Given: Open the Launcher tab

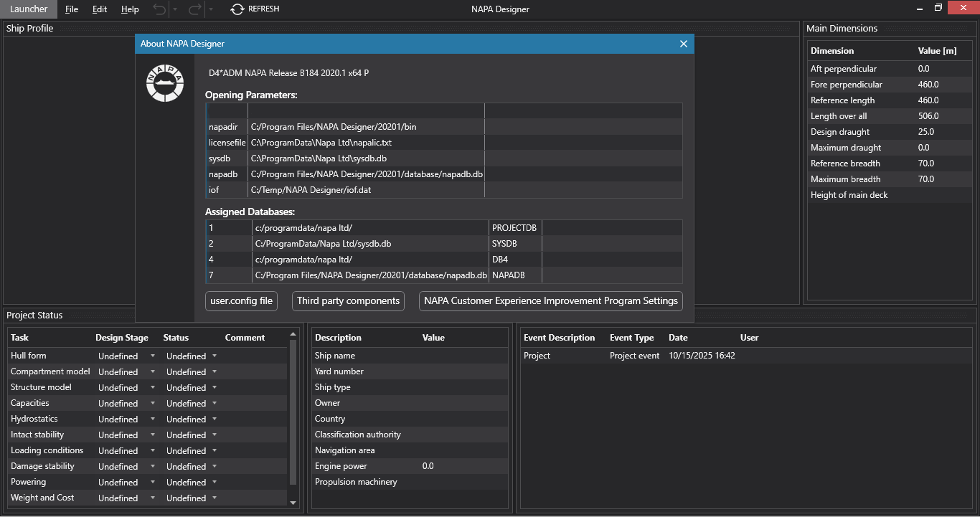Looking at the screenshot, I should (29, 9).
